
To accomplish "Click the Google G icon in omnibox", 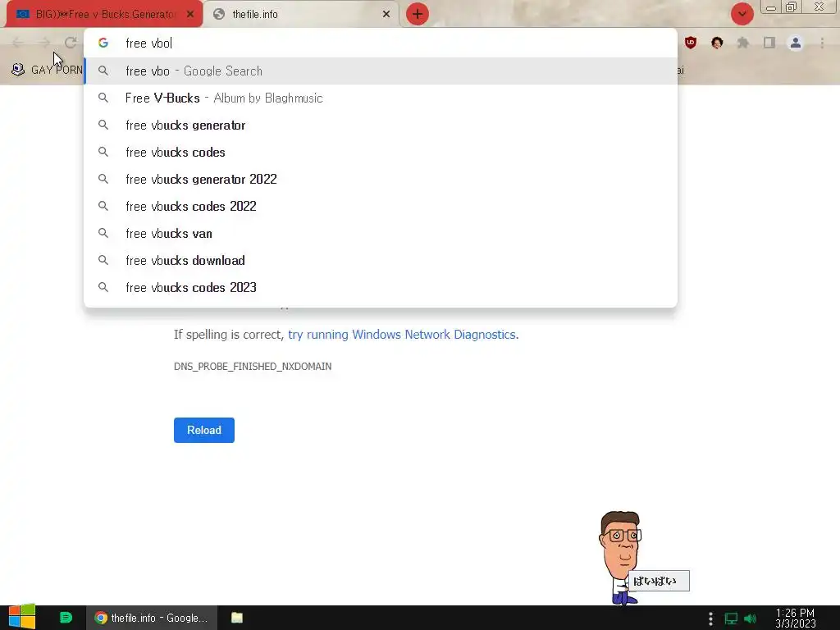I will (x=103, y=43).
